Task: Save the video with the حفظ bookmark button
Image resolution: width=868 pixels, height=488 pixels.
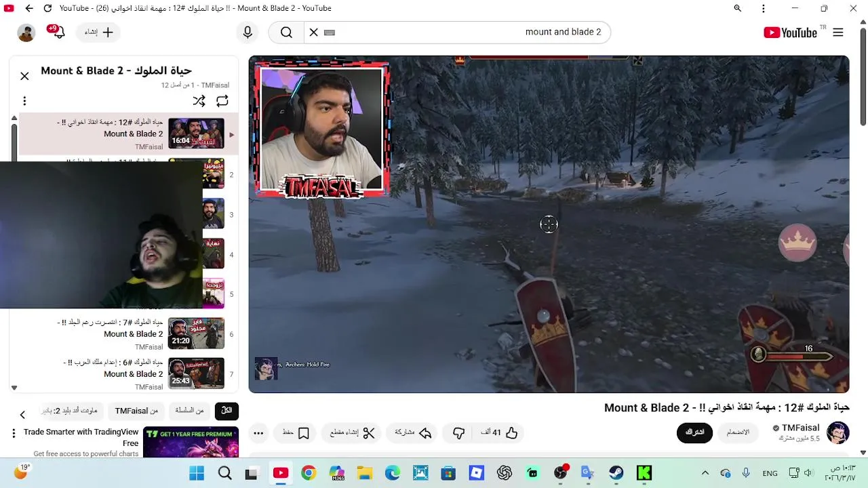Action: pos(296,432)
